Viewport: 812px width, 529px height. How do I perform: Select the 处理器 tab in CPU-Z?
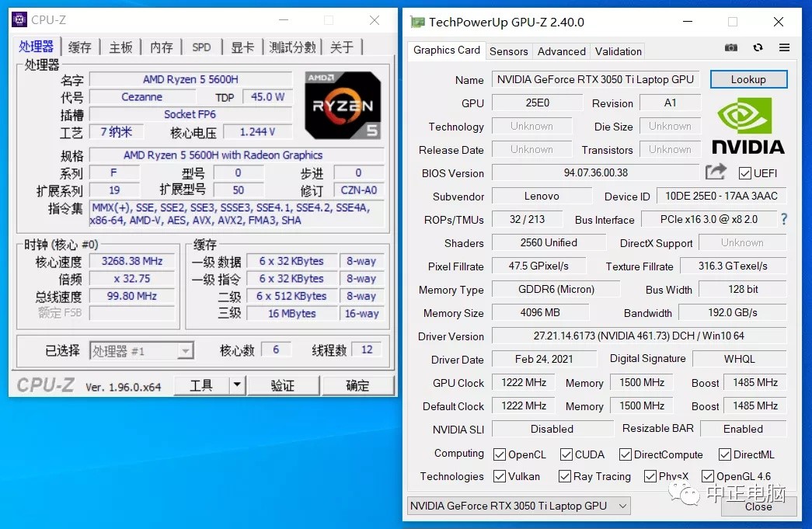click(x=37, y=47)
